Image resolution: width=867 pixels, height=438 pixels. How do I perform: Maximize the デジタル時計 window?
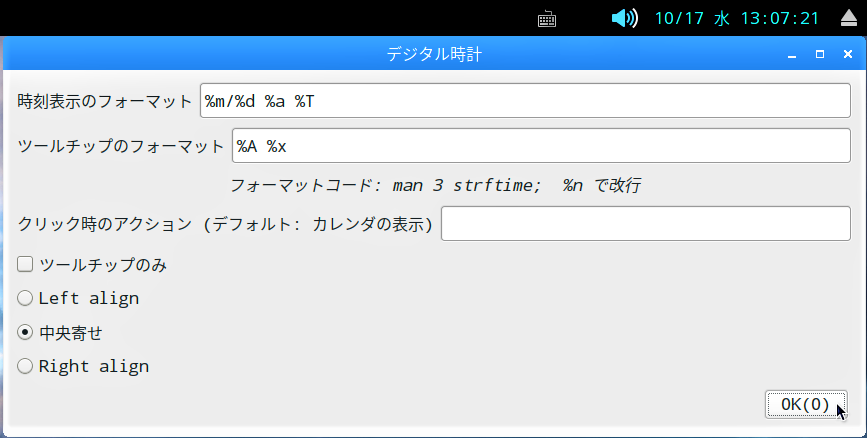(x=820, y=54)
